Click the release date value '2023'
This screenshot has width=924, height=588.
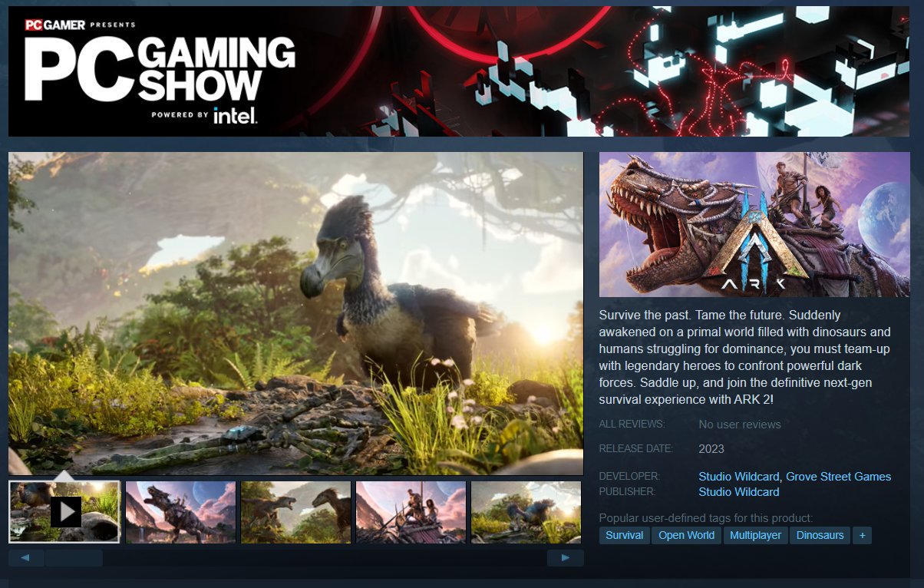point(711,449)
